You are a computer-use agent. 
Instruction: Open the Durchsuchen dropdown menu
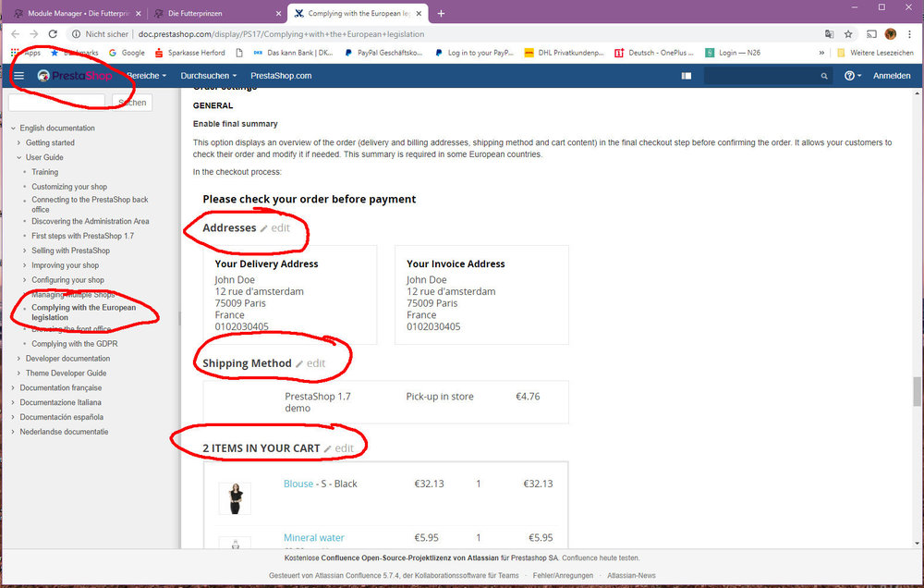point(204,76)
